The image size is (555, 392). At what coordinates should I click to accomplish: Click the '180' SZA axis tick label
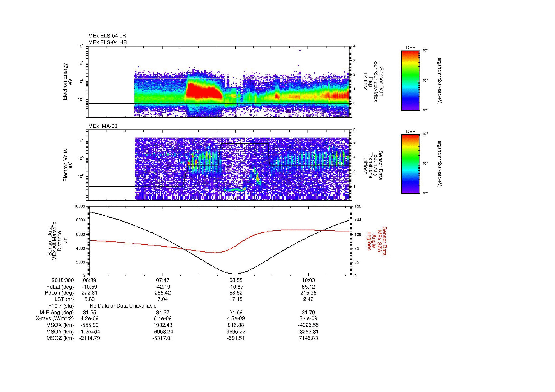tap(358, 206)
